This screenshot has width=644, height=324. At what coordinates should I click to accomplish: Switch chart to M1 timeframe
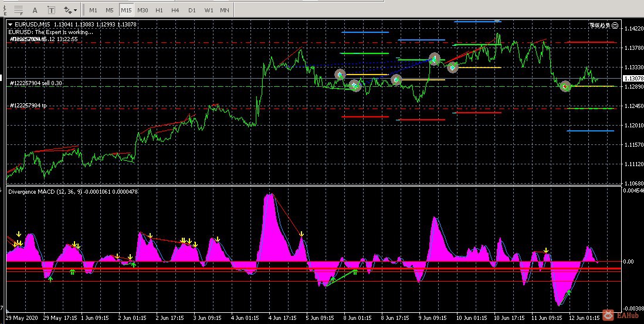[93, 10]
